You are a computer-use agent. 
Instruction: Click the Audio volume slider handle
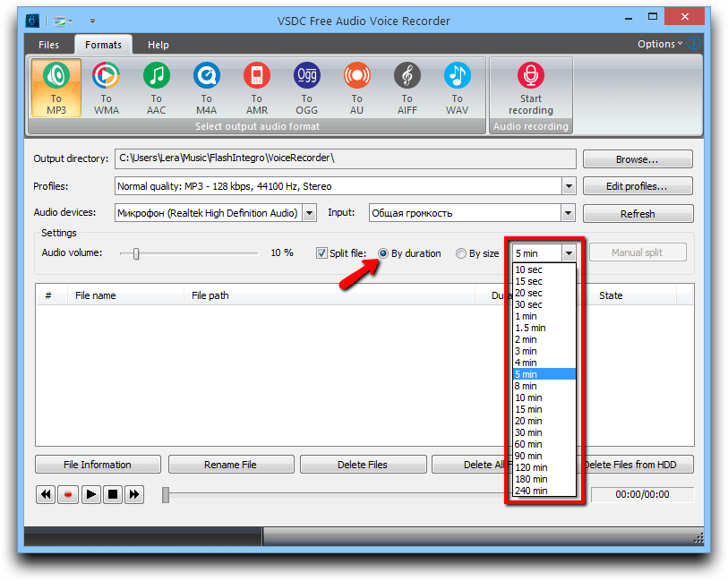pos(136,254)
